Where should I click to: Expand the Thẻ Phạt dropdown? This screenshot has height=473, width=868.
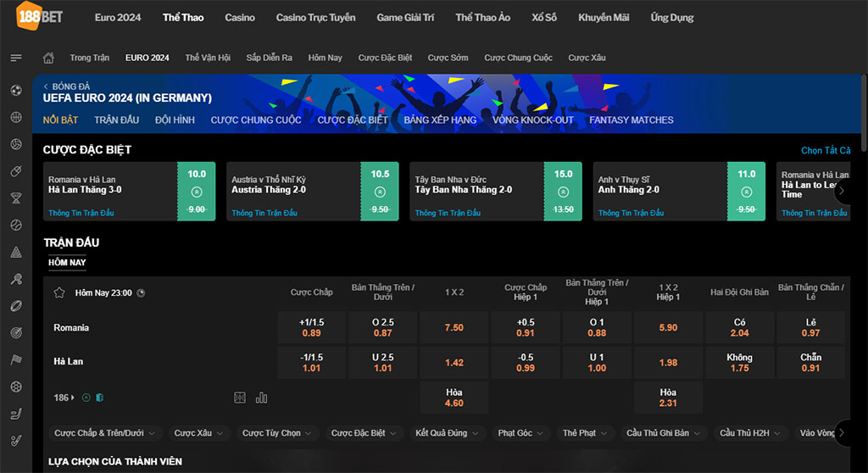point(585,433)
